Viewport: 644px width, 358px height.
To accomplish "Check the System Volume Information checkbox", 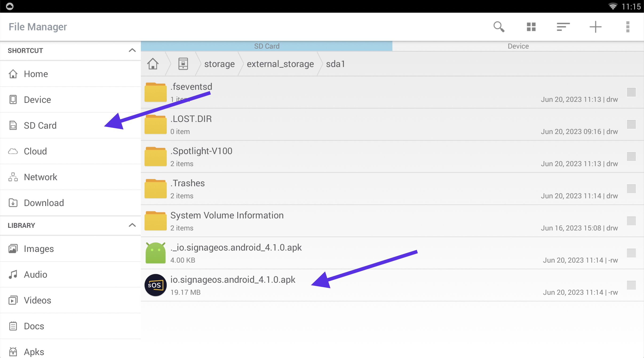I will pos(631,221).
